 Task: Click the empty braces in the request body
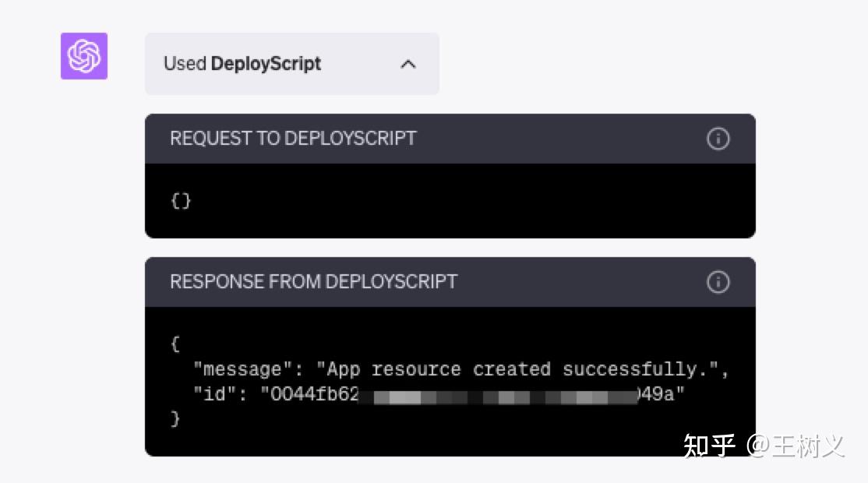tap(181, 201)
